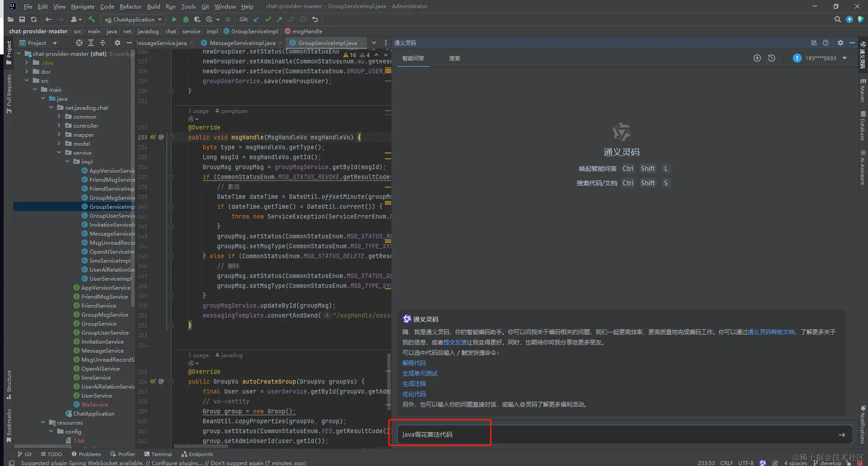The image size is (868, 466).
Task: Open the Refactor menu
Action: (131, 6)
